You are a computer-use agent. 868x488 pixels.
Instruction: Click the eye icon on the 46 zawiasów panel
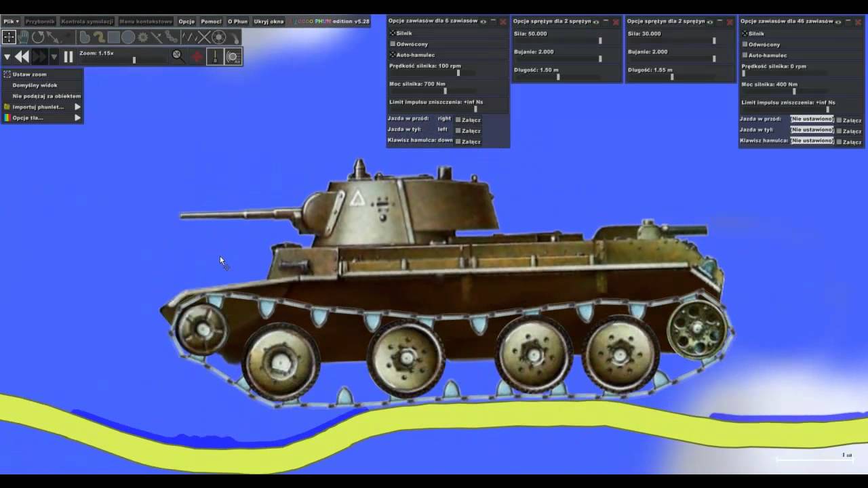tap(838, 22)
